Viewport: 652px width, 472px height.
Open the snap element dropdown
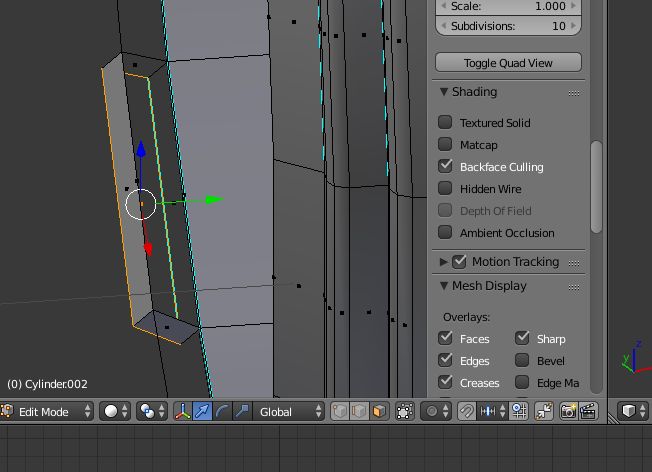click(493, 412)
